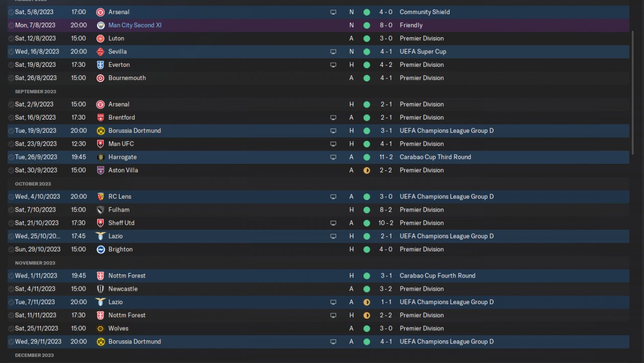Toggle the check mark beside the Luton fixture
This screenshot has width=644, height=363.
click(11, 39)
